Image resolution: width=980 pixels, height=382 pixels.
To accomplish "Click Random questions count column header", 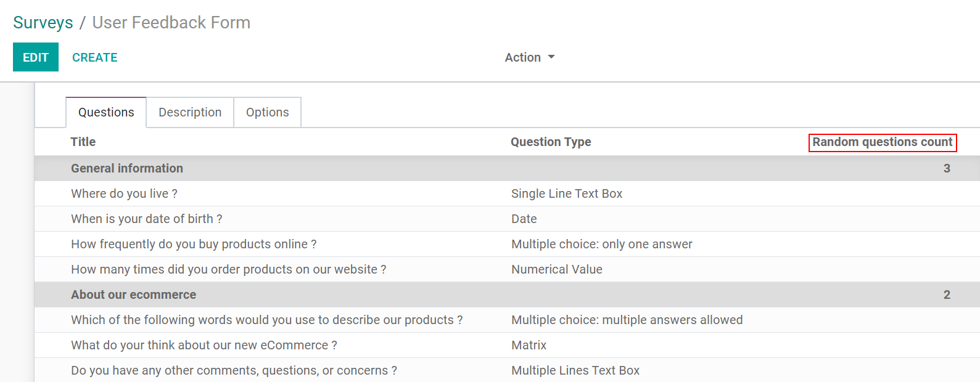I will [883, 142].
